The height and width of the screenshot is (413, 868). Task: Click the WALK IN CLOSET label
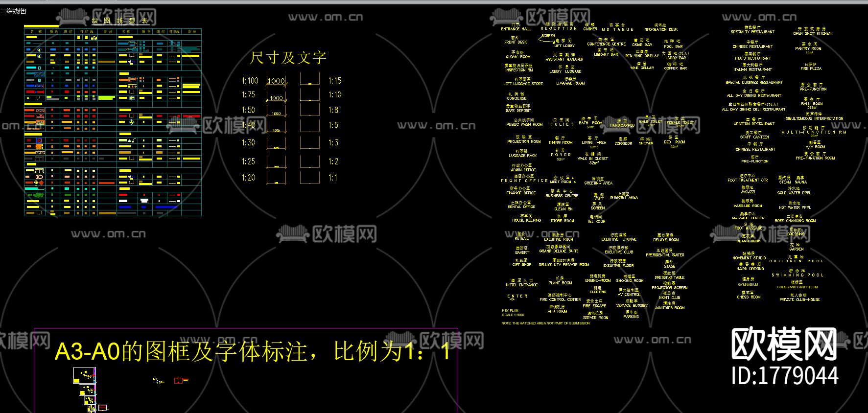(x=593, y=159)
